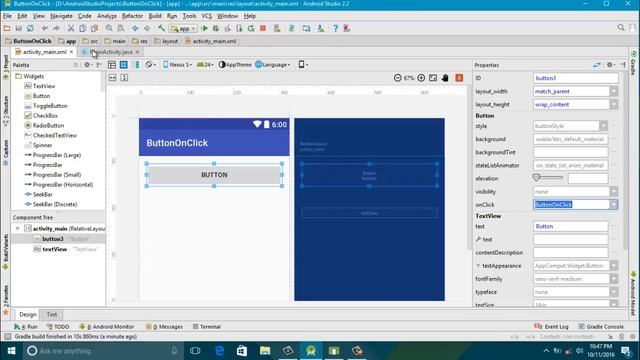Open the File menu
Image resolution: width=640 pixels, height=360 pixels.
tap(7, 16)
